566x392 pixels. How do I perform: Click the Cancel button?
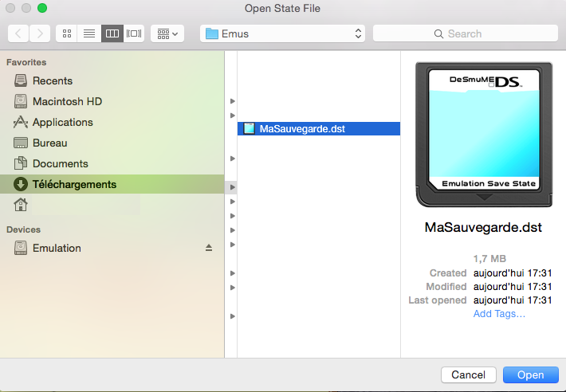point(469,374)
